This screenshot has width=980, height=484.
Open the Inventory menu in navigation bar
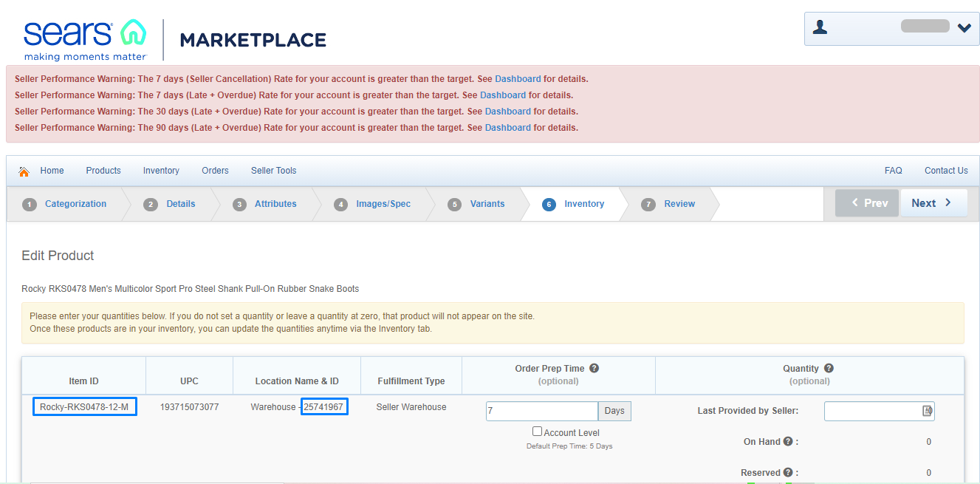tap(161, 171)
